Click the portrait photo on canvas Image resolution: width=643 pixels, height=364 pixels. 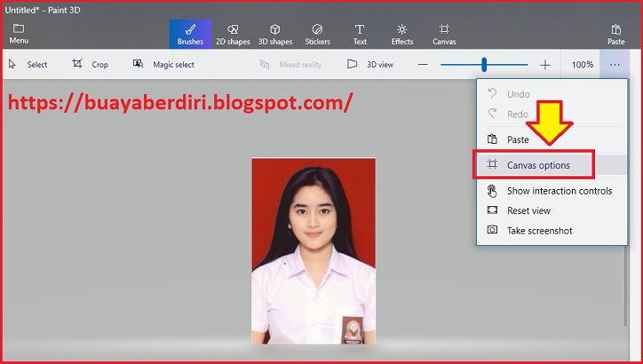tap(314, 251)
